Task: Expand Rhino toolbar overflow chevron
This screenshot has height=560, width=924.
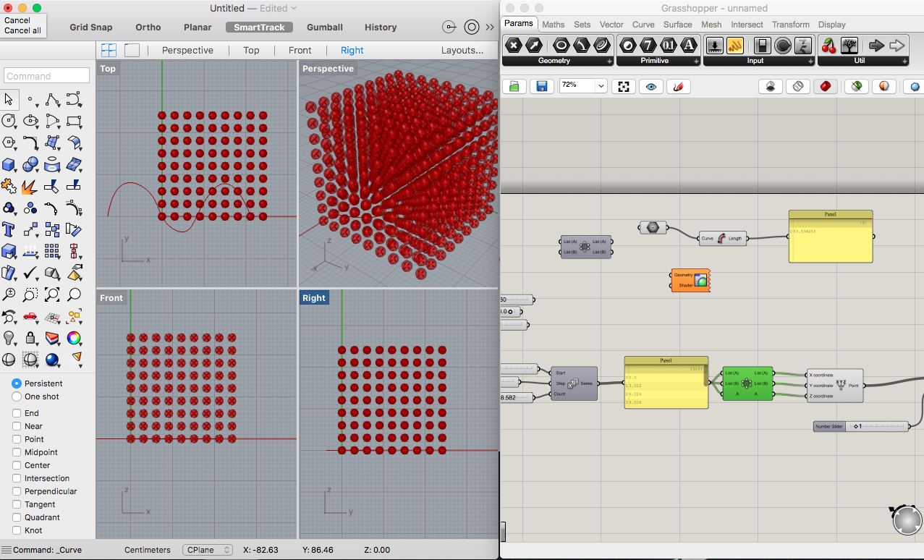Action: 491,27
